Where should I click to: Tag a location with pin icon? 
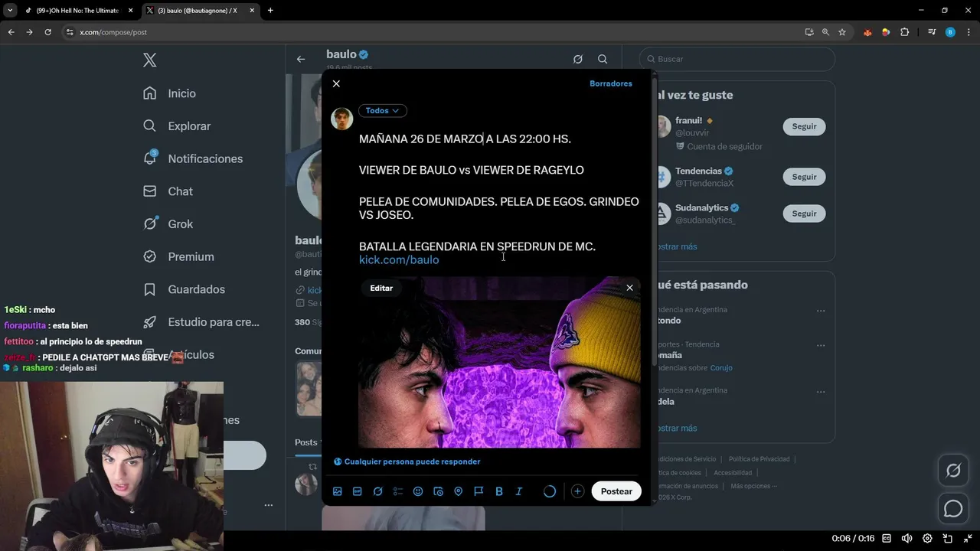point(459,491)
